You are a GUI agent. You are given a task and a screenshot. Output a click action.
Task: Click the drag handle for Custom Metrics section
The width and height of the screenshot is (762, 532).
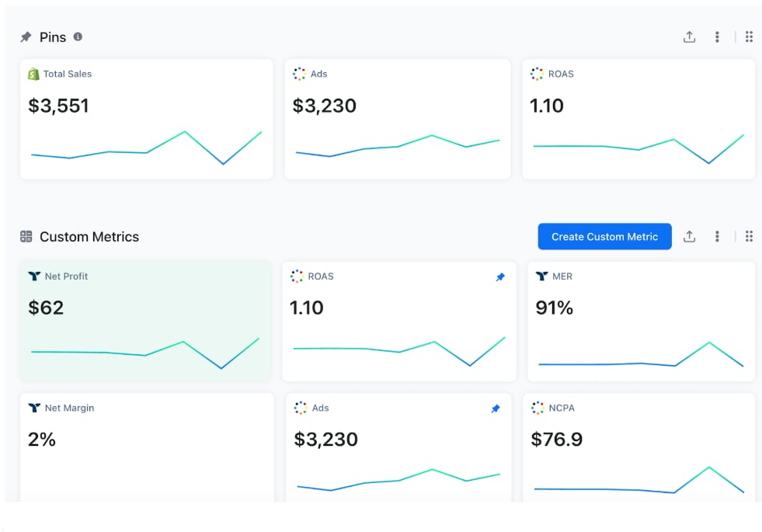tap(749, 237)
